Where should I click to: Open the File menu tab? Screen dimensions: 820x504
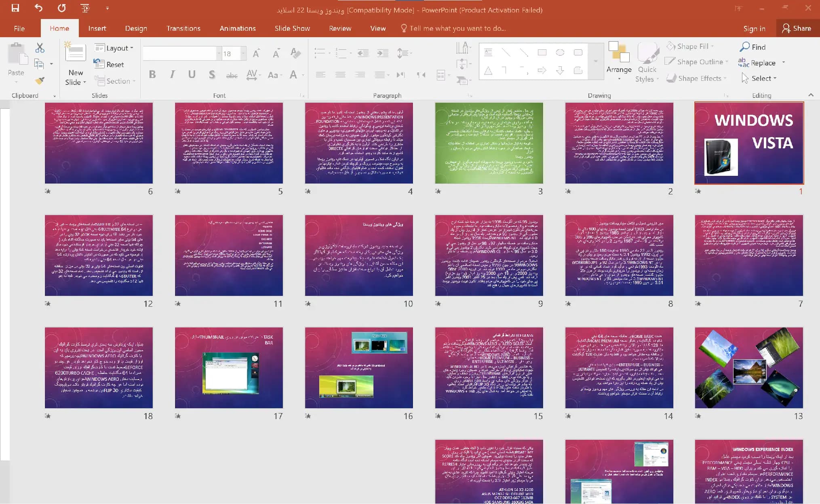[x=19, y=28]
